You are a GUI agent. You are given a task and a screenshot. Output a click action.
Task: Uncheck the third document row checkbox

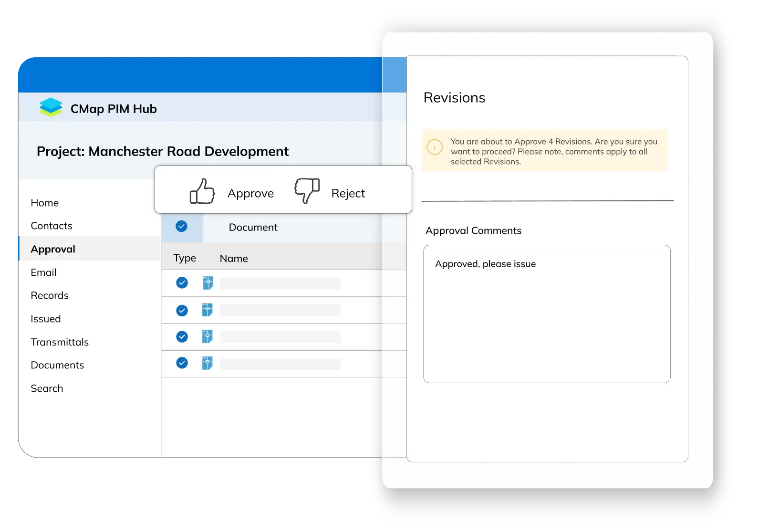point(182,337)
